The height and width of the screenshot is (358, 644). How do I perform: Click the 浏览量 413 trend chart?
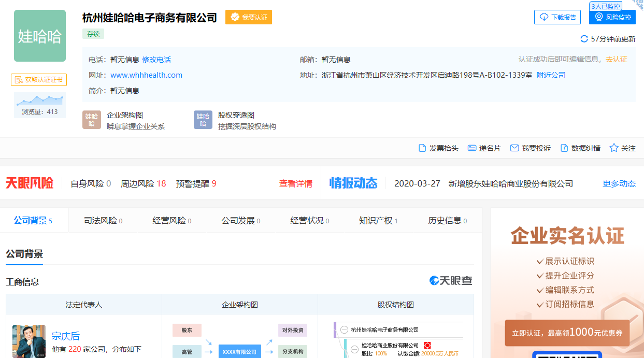40,105
